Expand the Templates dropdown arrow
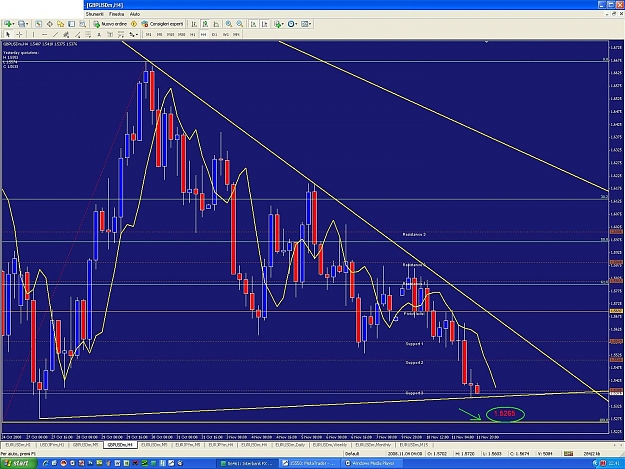Image resolution: width=625 pixels, height=469 pixels. pyautogui.click(x=310, y=24)
